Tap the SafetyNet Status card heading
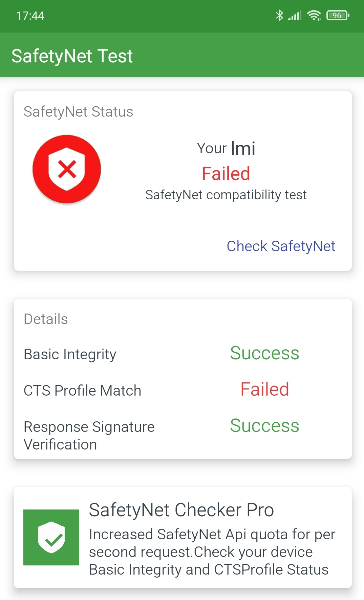The width and height of the screenshot is (364, 600). point(78,112)
